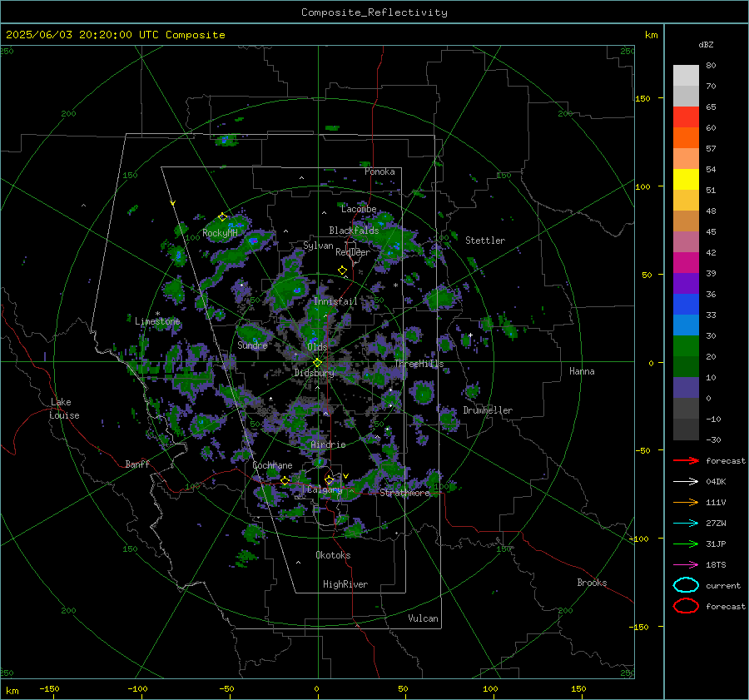This screenshot has width=749, height=700.
Task: Select the 111V legend text
Action: (716, 502)
